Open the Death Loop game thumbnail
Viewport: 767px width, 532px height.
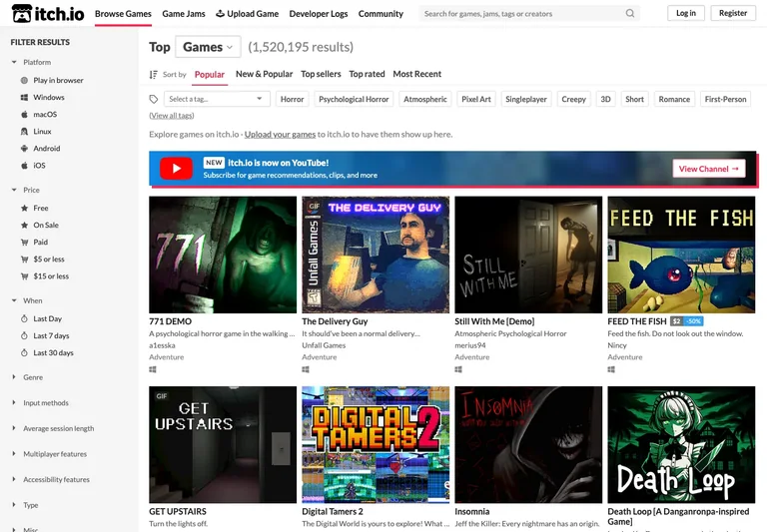(681, 444)
